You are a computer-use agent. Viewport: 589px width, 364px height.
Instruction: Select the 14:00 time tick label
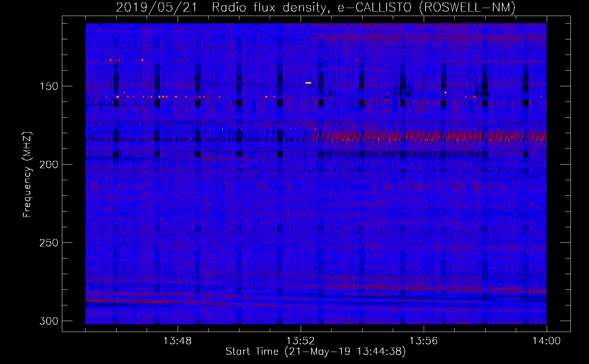546,341
